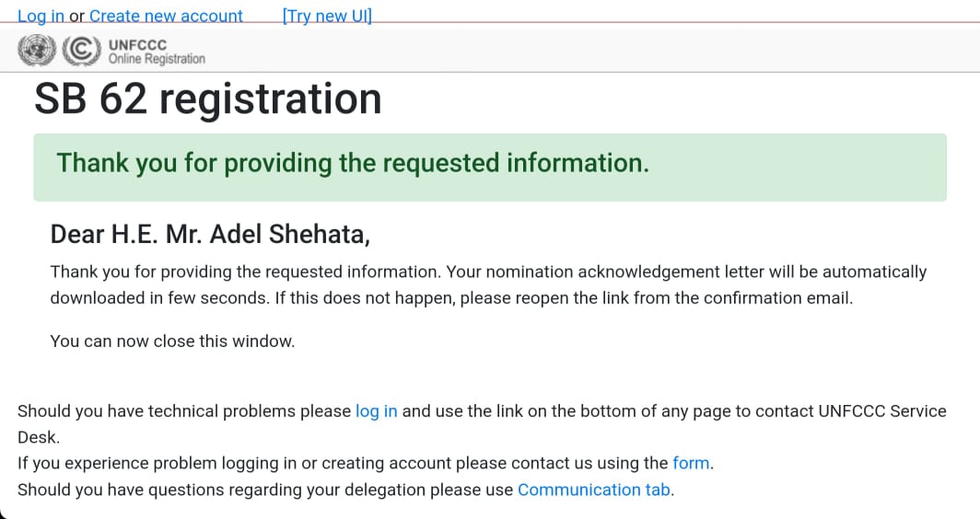The image size is (980, 519).
Task: Click the SB 62 registration heading
Action: tap(207, 98)
